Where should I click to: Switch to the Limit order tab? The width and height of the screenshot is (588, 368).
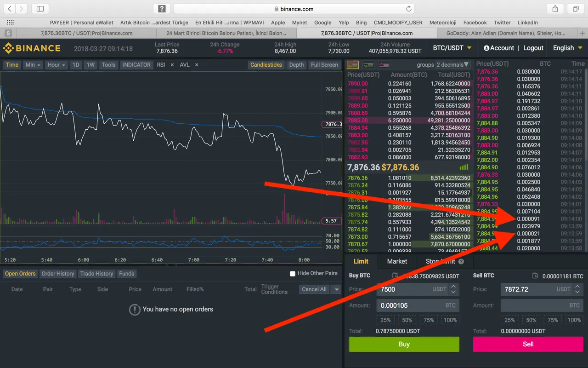361,261
